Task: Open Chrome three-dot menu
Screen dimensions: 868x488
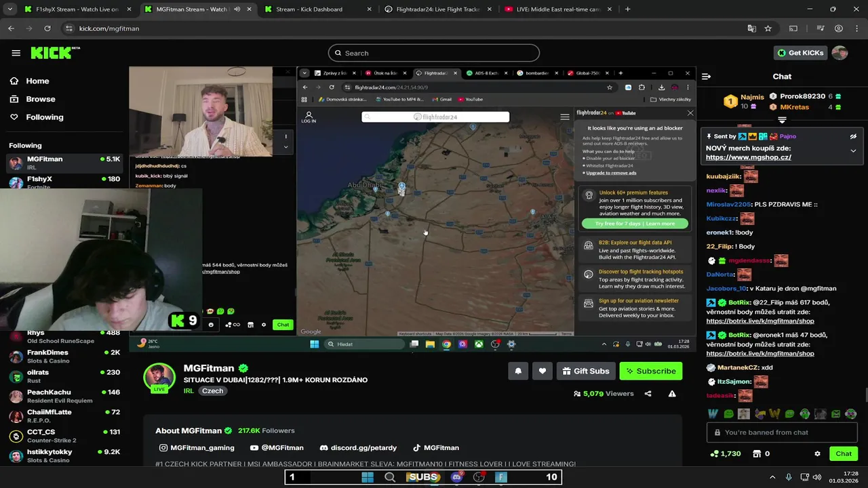Action: [x=856, y=28]
